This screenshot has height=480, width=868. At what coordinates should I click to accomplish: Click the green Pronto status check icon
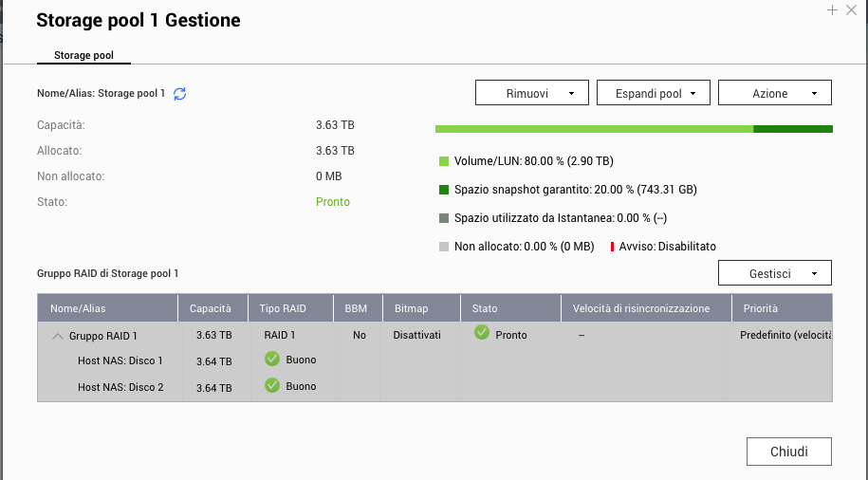(482, 333)
